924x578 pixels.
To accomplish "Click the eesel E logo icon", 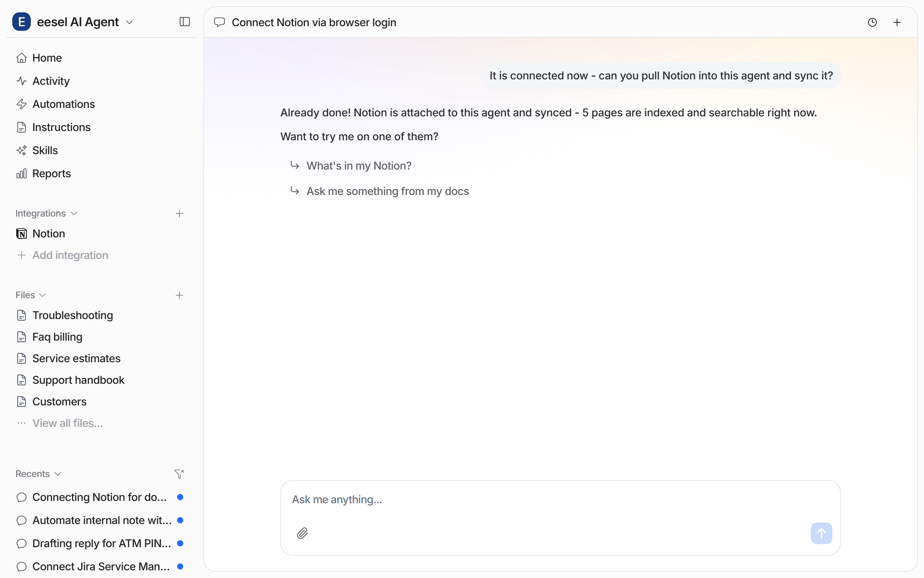I will (x=22, y=22).
